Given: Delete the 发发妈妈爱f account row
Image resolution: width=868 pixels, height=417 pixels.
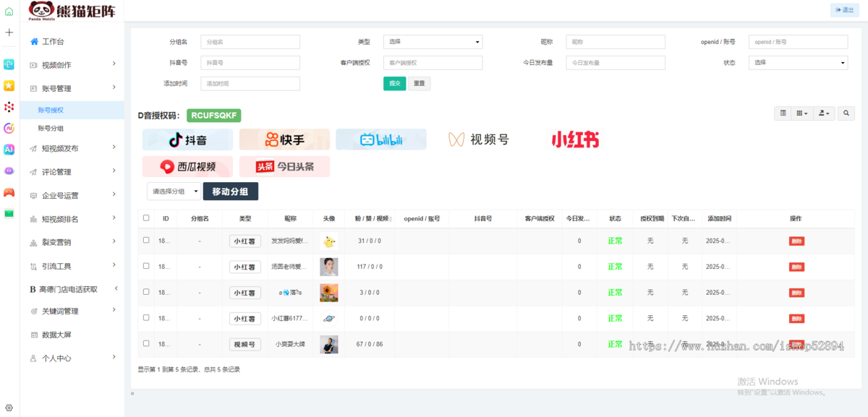Looking at the screenshot, I should (796, 241).
